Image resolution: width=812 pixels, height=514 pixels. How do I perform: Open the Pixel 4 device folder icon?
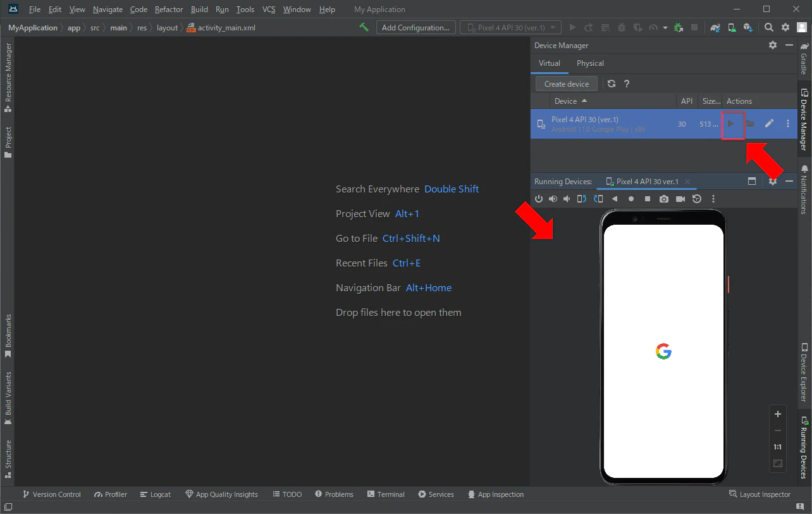pos(750,123)
